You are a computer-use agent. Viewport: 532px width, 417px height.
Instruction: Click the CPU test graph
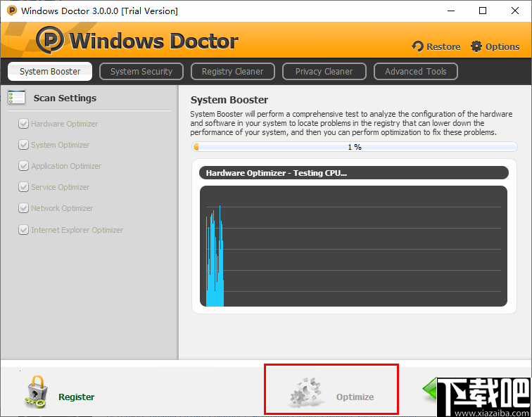coord(353,246)
